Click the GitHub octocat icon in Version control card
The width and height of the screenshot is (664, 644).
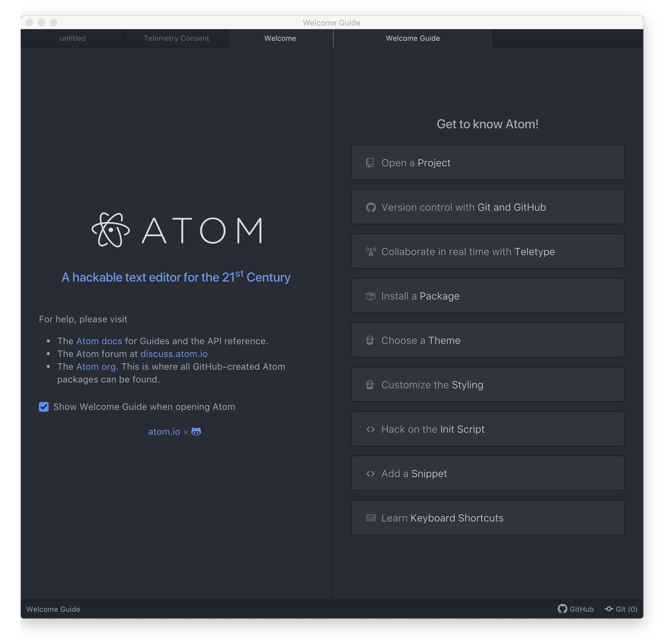click(x=371, y=207)
